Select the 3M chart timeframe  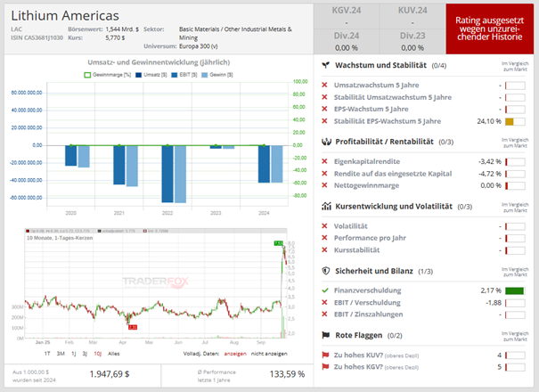(x=61, y=354)
